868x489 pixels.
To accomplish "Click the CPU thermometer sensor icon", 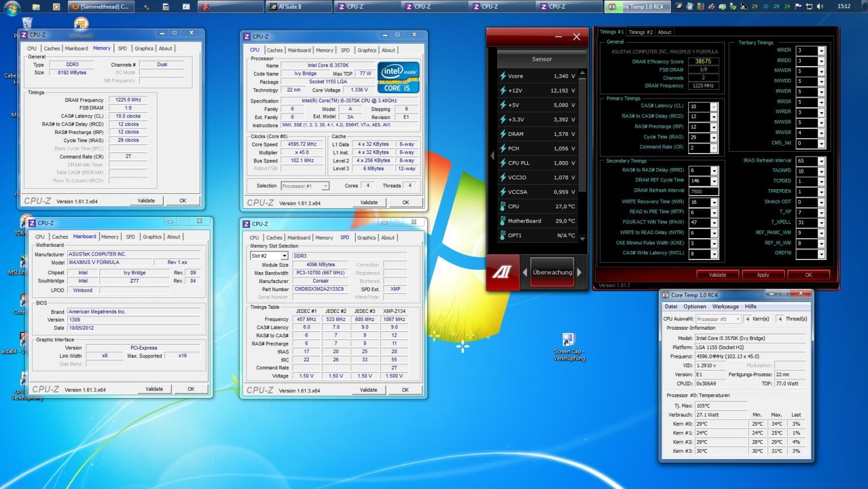I will click(503, 206).
